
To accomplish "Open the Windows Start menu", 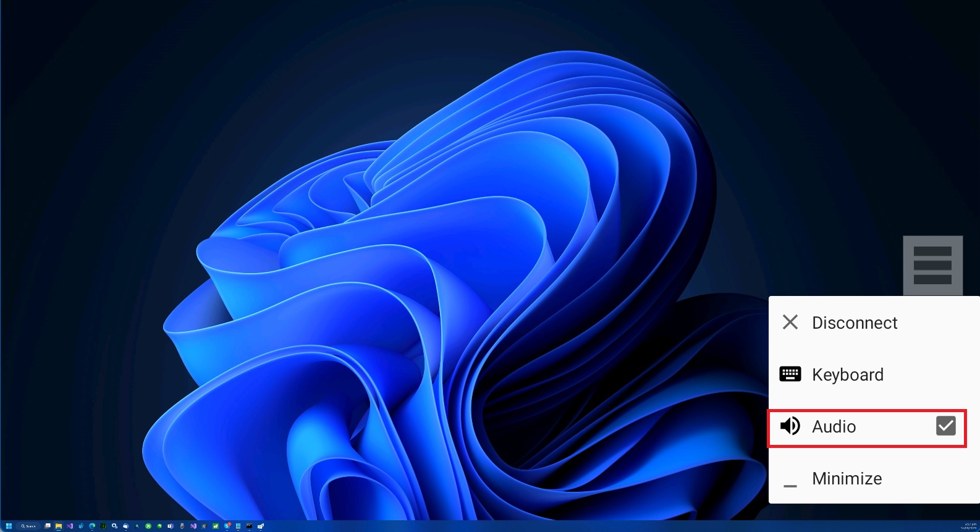I will tap(9, 526).
